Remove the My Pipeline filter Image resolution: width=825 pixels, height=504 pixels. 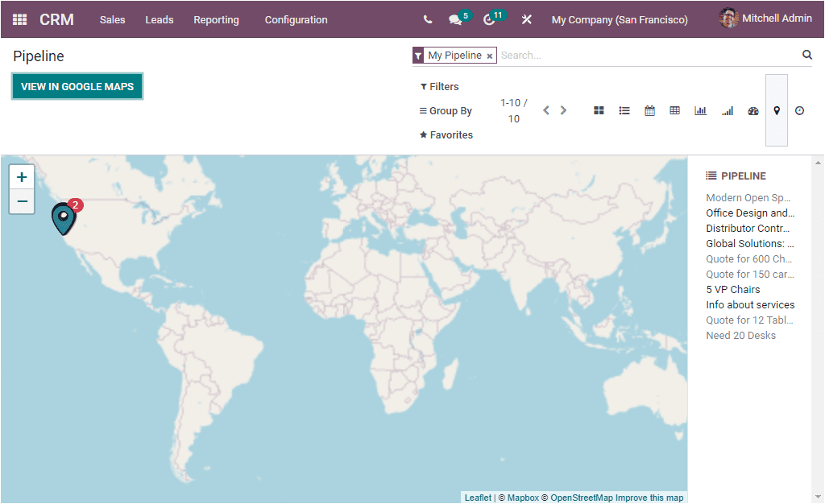(490, 56)
